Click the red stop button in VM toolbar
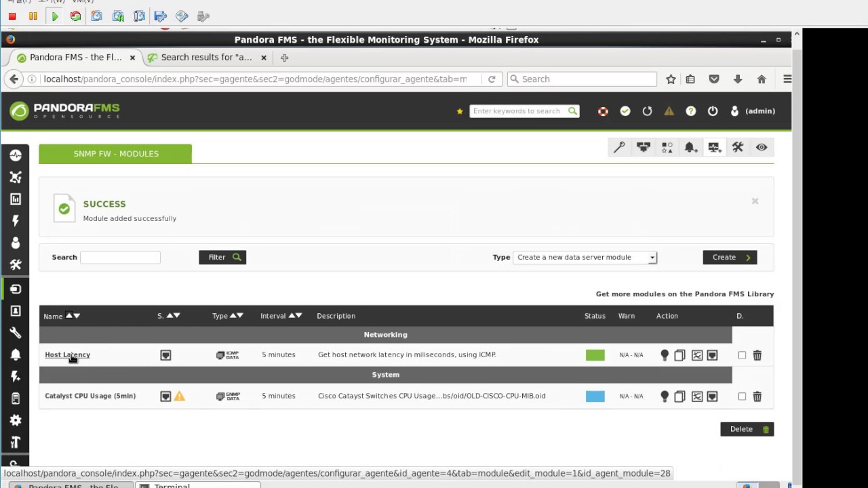Screen dimensions: 868x488 pyautogui.click(x=12, y=16)
